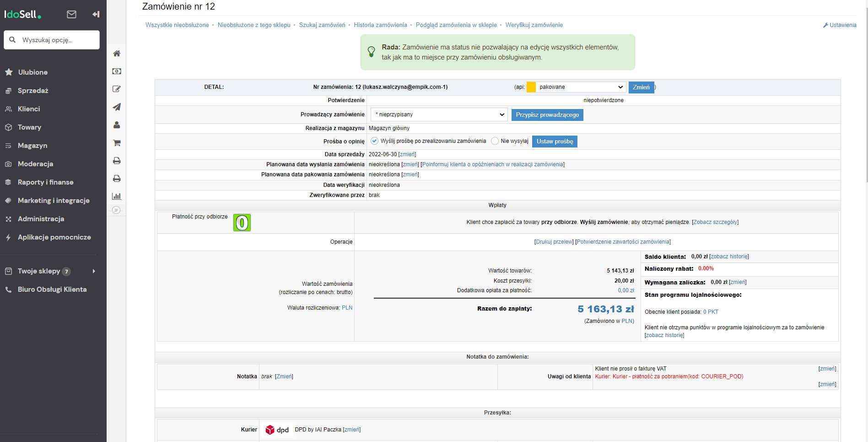Open the order status 'pakowane' dropdown

(580, 87)
